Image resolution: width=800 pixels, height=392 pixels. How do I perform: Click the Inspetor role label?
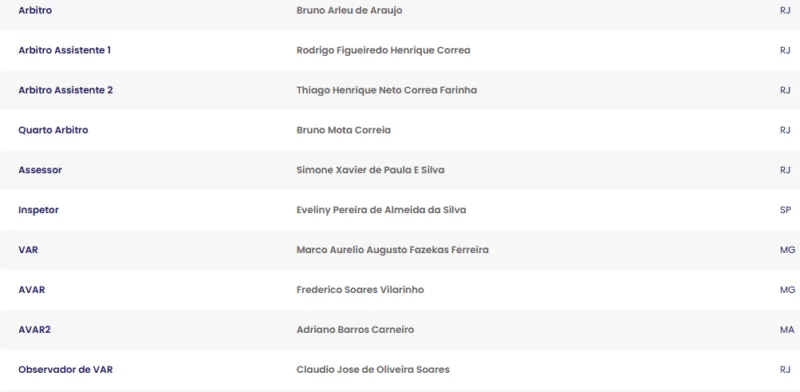(38, 210)
